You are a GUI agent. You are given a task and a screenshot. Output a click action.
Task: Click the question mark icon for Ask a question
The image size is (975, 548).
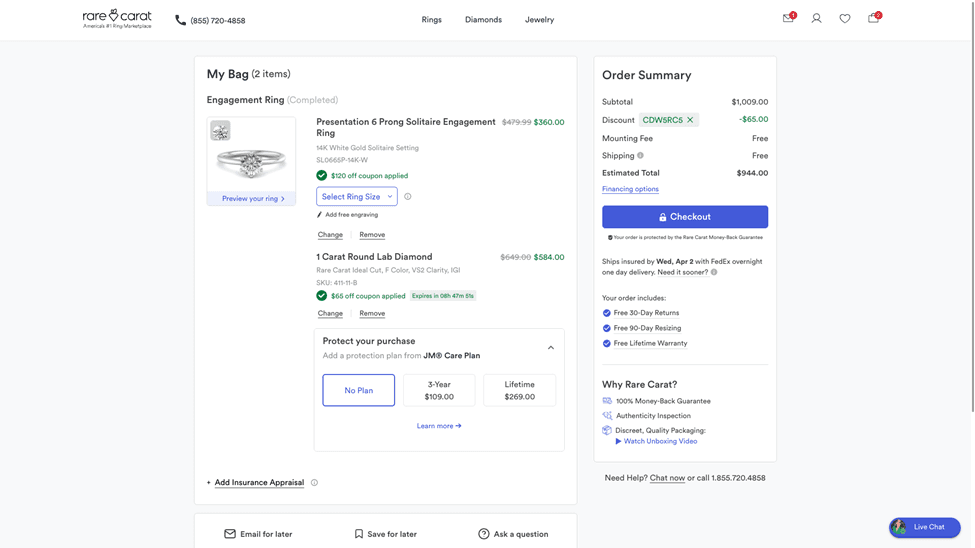(484, 534)
